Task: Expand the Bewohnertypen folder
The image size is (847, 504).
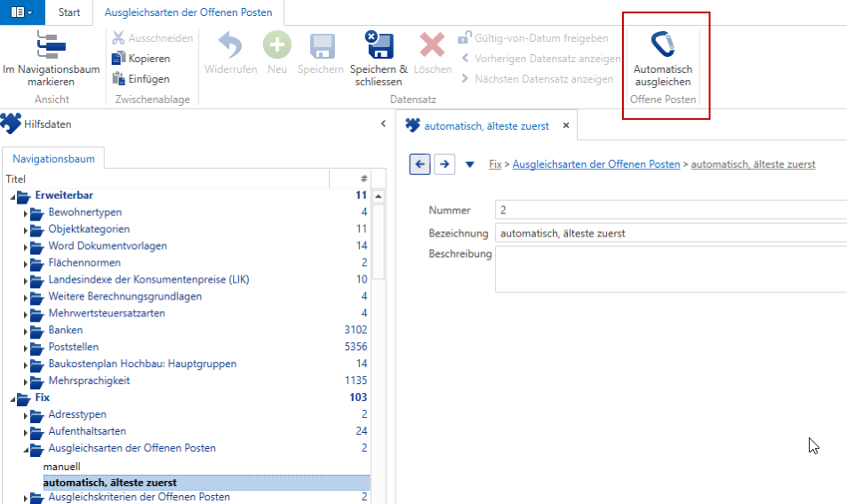Action: point(26,213)
